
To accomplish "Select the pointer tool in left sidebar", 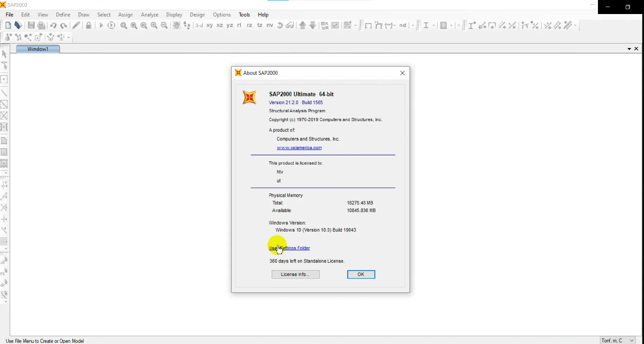I will tap(4, 54).
